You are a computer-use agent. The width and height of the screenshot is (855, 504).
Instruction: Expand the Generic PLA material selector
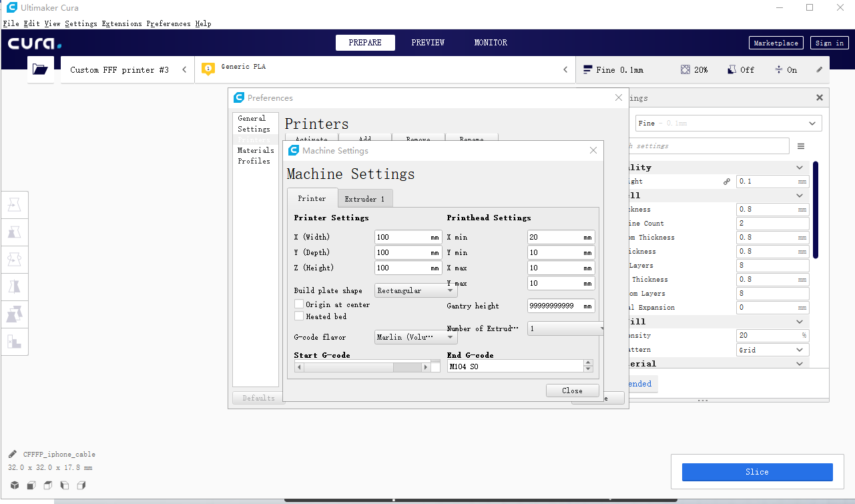385,69
